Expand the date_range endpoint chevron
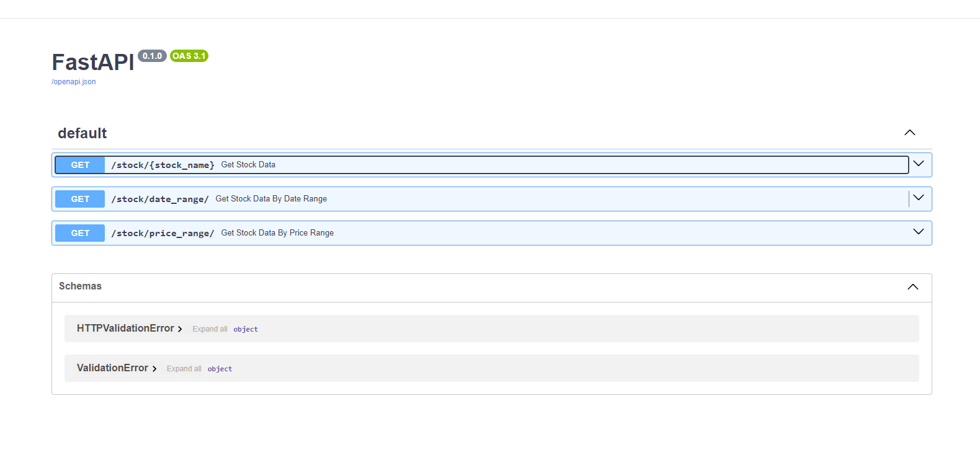 click(x=919, y=198)
